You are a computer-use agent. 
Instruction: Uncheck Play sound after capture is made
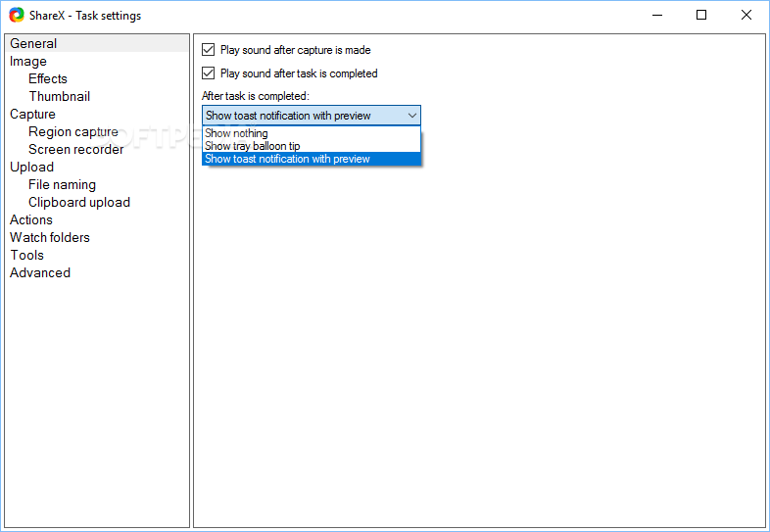click(209, 50)
